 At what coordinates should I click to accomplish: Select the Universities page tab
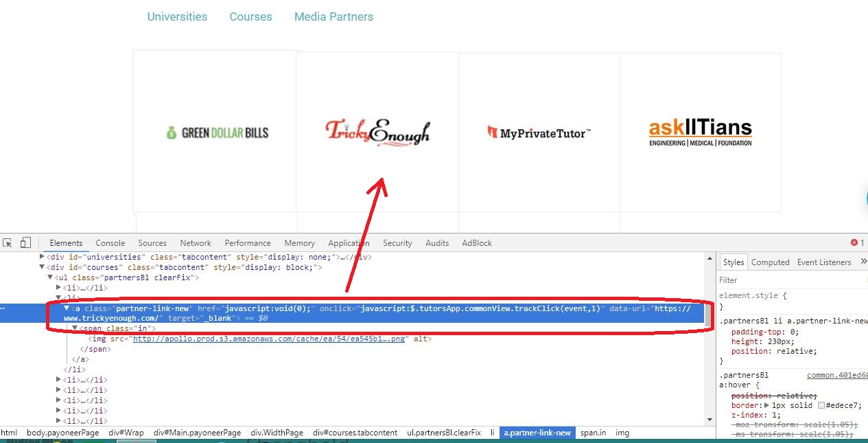click(x=177, y=16)
